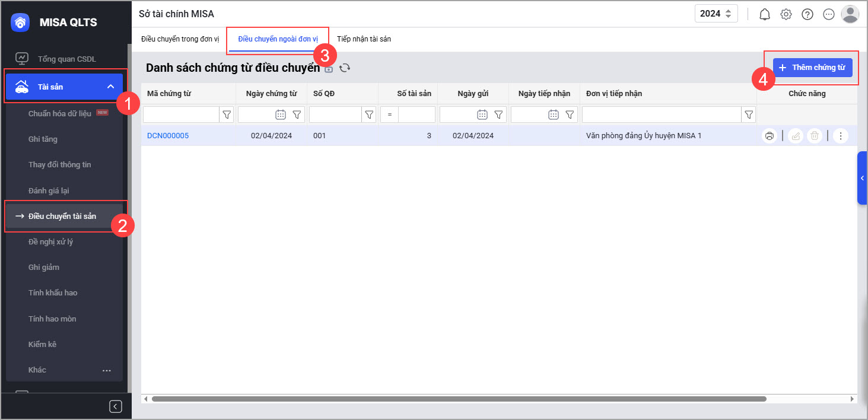Click the Đơn vị tiếp nhận filter input
Screen dimensions: 868x420
click(x=662, y=114)
